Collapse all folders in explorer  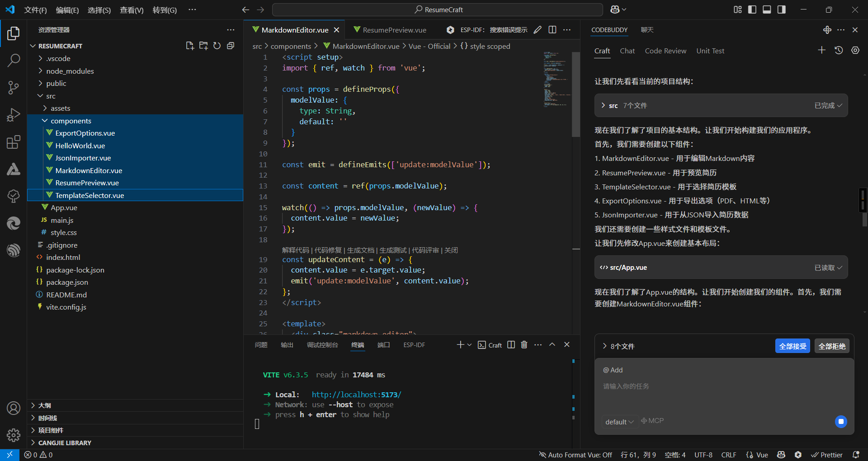(x=231, y=46)
